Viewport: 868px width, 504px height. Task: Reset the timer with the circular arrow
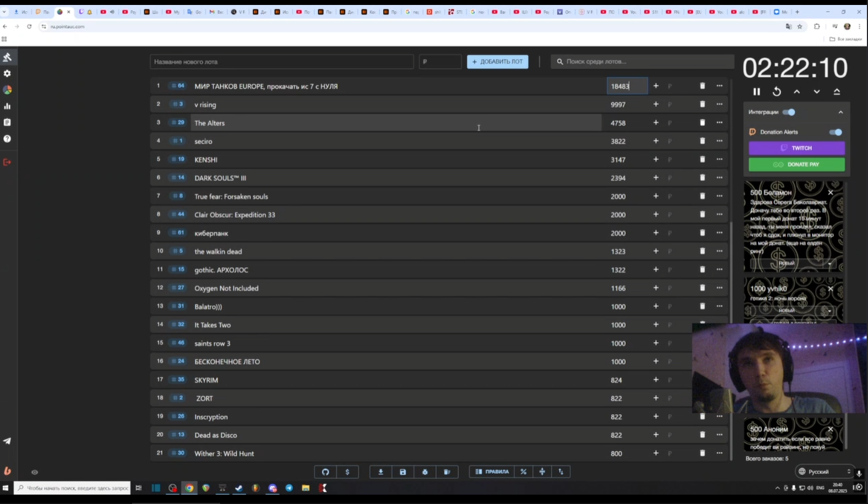tap(777, 92)
